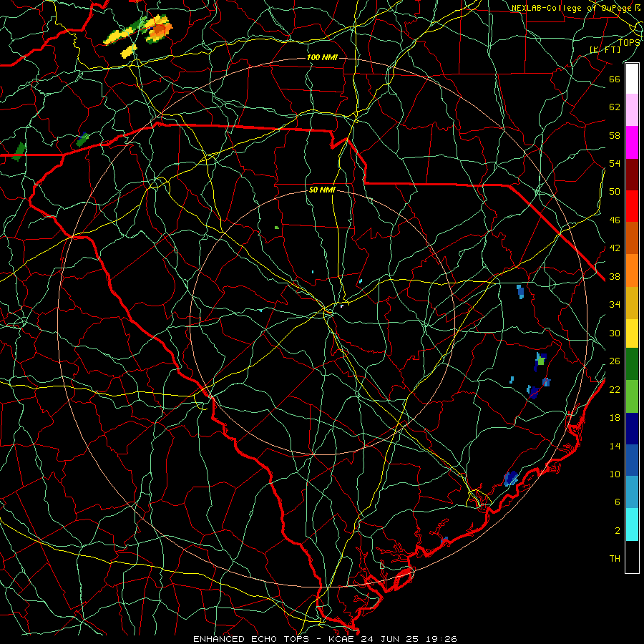Viewport: 644px width, 644px height.
Task: Click the 34 legend value
Action: [x=615, y=304]
